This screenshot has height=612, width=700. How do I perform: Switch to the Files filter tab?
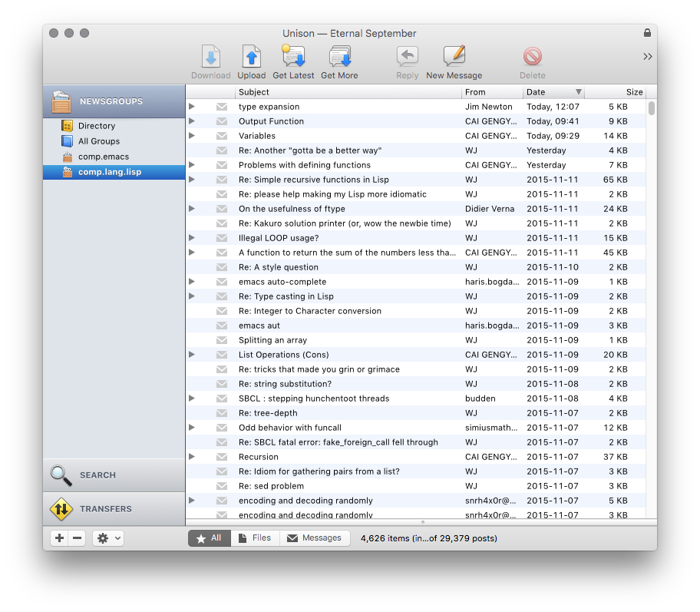click(255, 538)
